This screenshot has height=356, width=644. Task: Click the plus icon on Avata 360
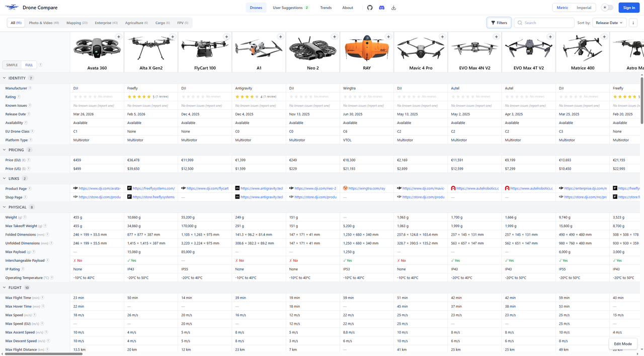click(x=118, y=37)
